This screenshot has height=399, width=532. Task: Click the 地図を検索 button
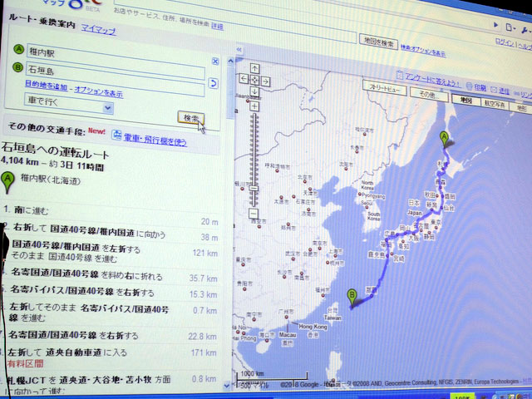(378, 42)
